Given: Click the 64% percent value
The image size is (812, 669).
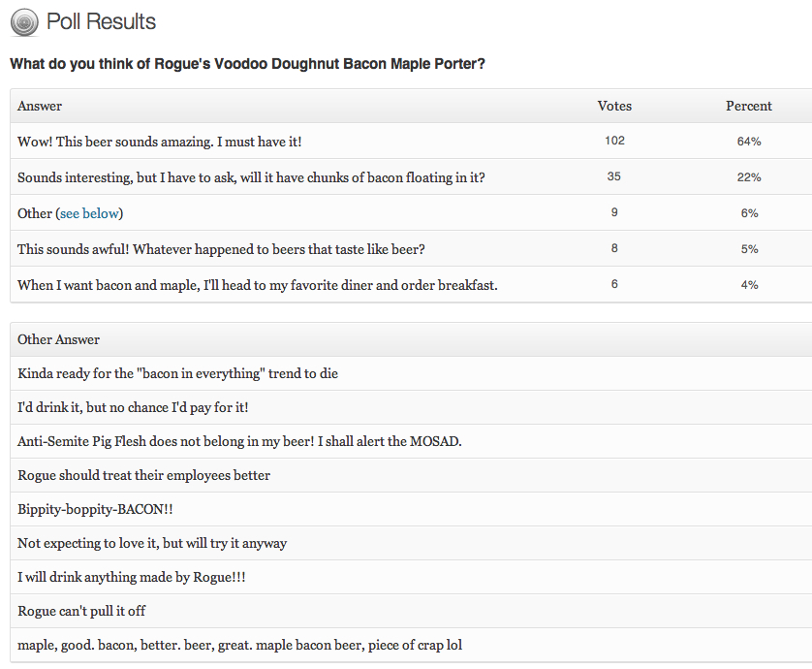Looking at the screenshot, I should point(748,142).
